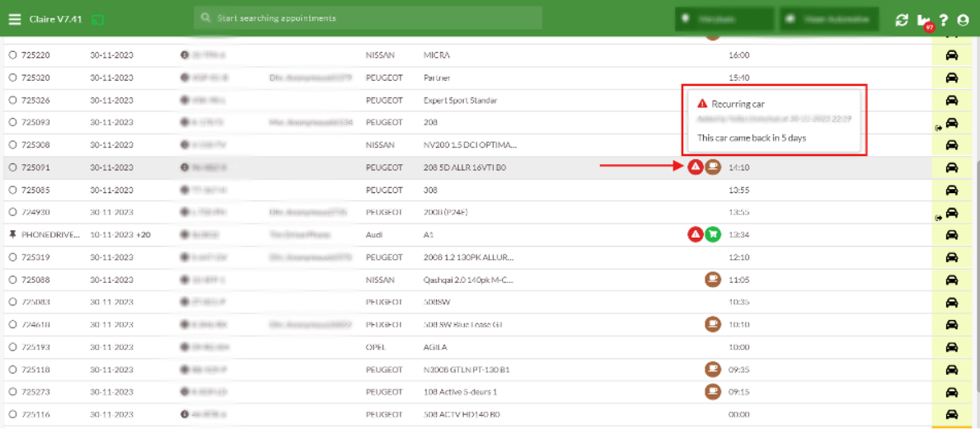Click the info icon on row 725220
Image resolution: width=980 pixels, height=434 pixels.
coord(185,55)
